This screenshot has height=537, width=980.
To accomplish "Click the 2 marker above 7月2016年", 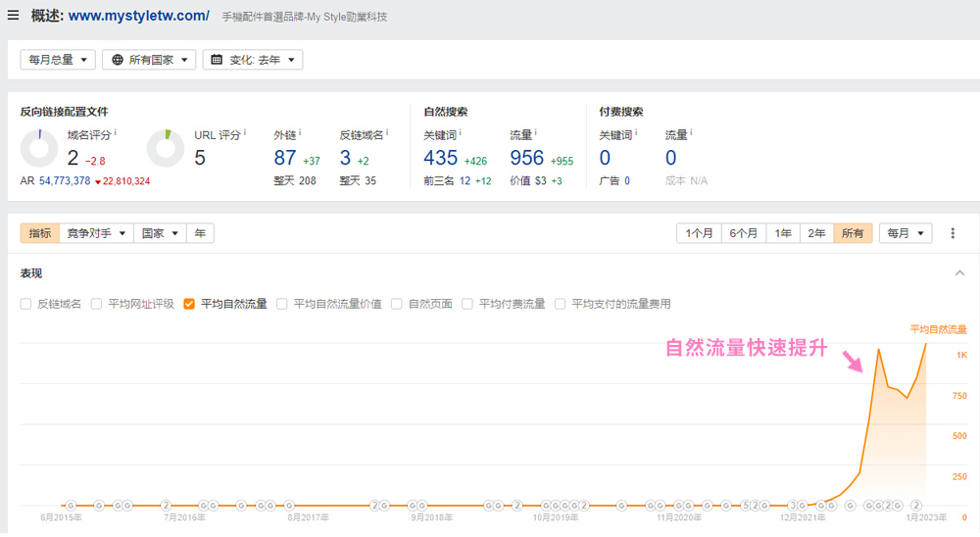I will [x=166, y=505].
